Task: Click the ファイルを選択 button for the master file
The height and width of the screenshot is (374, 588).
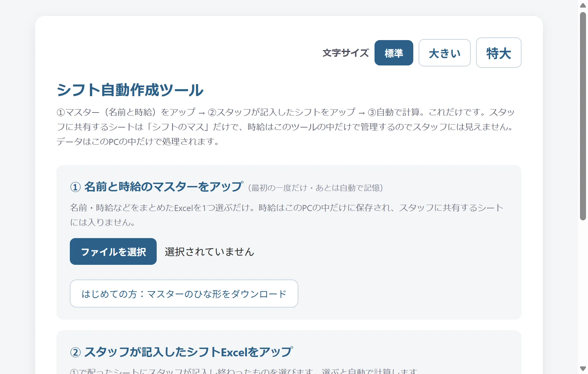Action: 113,251
